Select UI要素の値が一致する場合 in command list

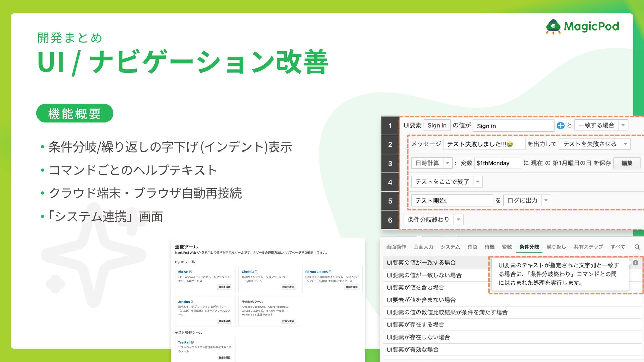(436, 263)
